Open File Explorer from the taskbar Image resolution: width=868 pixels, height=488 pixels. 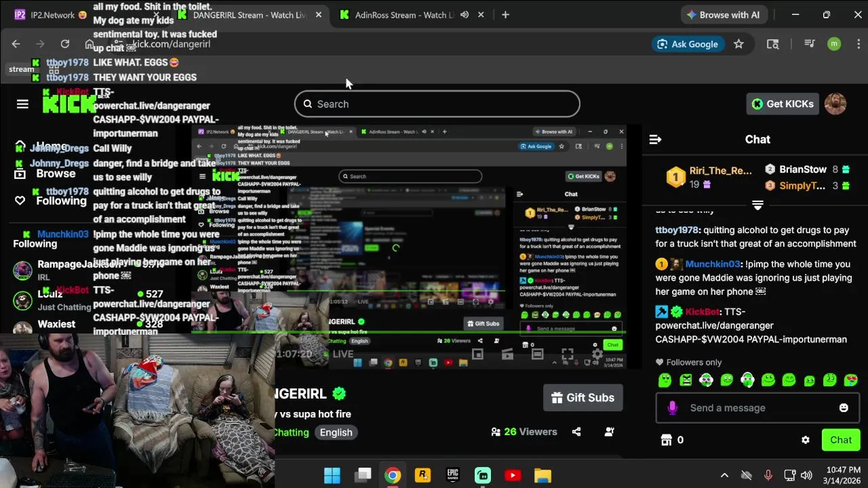coord(542,475)
